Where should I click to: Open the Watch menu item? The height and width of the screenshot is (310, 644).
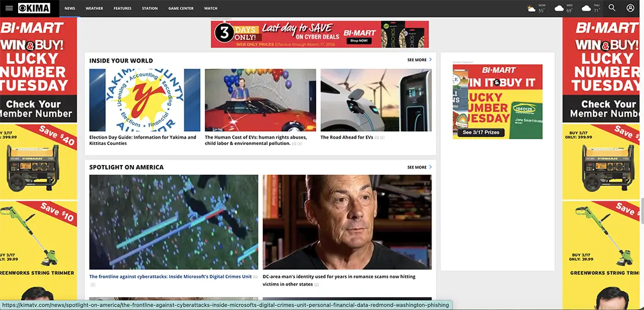[211, 8]
